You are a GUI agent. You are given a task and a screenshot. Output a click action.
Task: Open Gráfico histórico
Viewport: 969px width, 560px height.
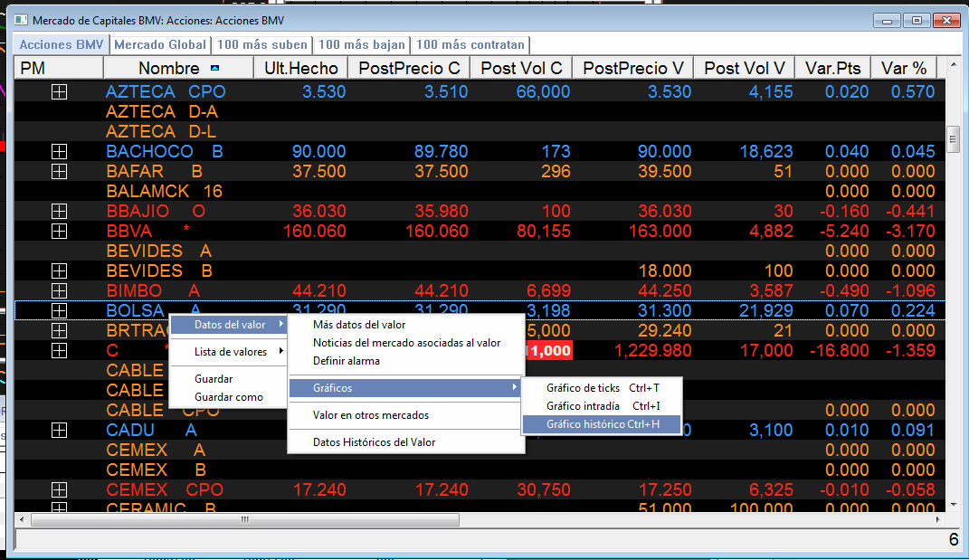point(602,424)
